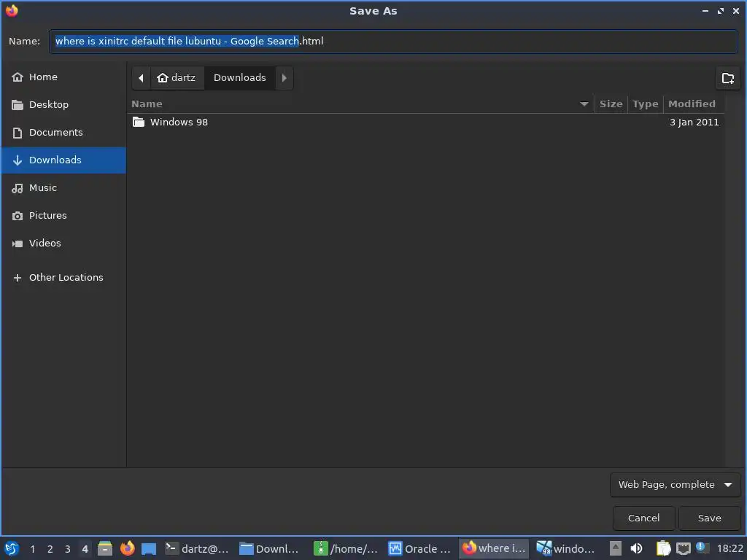
Task: Sort by the Modified column header
Action: [693, 104]
